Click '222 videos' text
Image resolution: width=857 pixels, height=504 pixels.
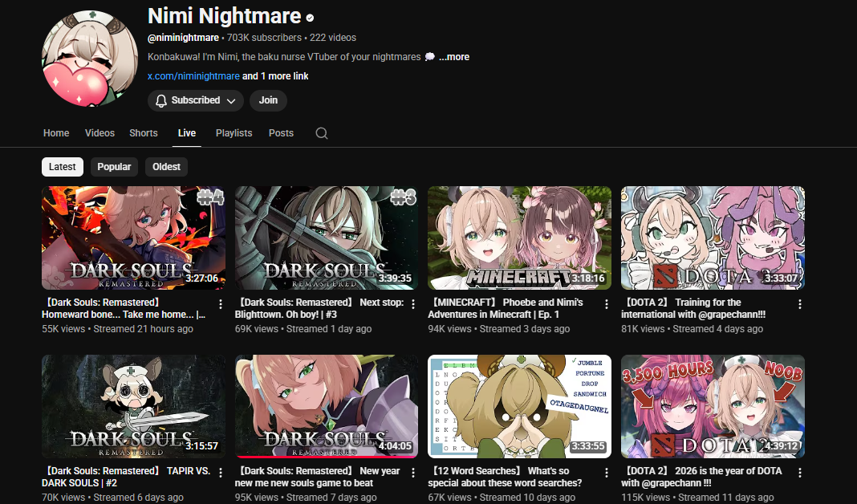[x=333, y=38]
